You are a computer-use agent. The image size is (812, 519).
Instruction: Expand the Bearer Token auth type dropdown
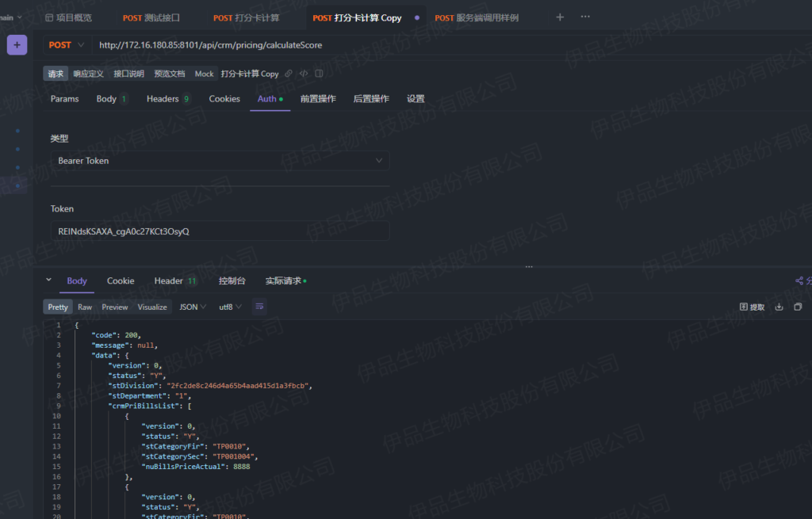[220, 161]
